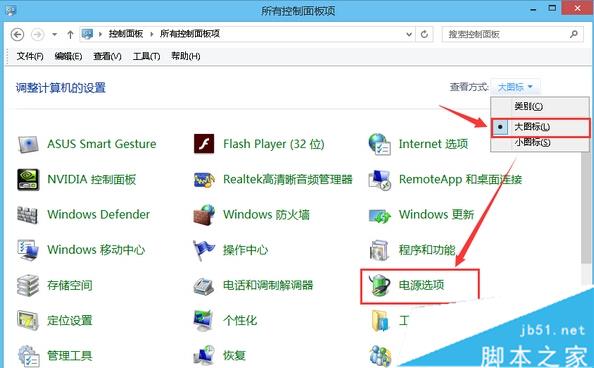Click the RemoteApp desktop connection icon

coord(380,180)
